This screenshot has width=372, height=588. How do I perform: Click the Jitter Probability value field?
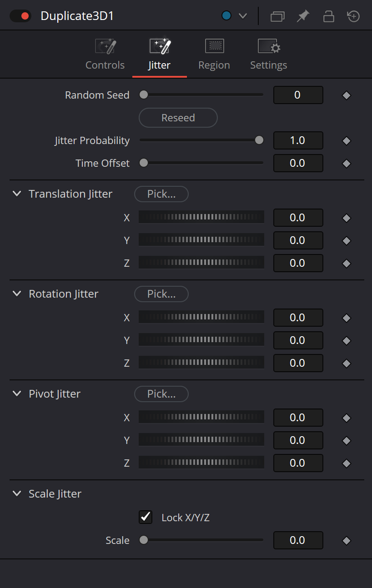click(x=298, y=140)
